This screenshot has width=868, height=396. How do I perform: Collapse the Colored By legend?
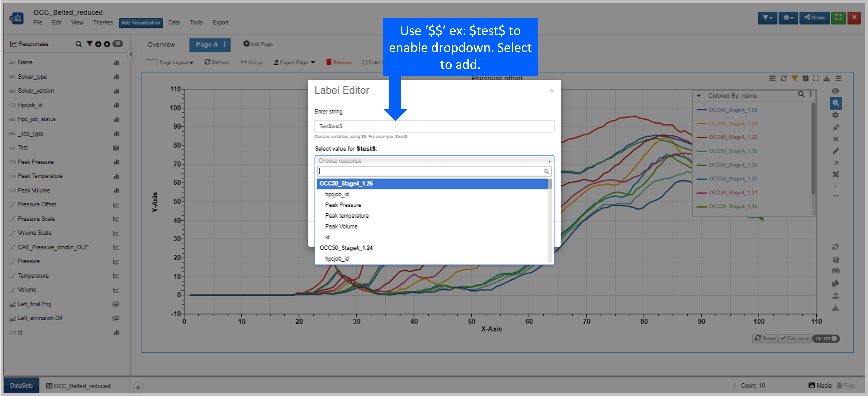(699, 96)
